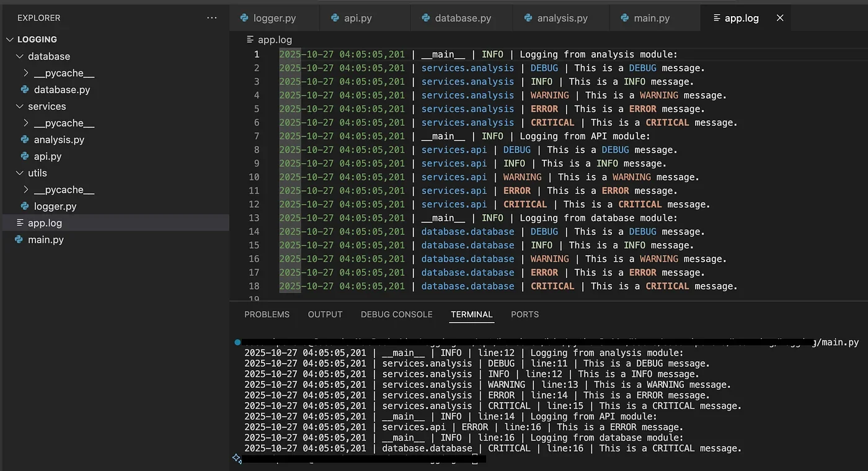Open the Explorer more actions ellipsis

(212, 18)
